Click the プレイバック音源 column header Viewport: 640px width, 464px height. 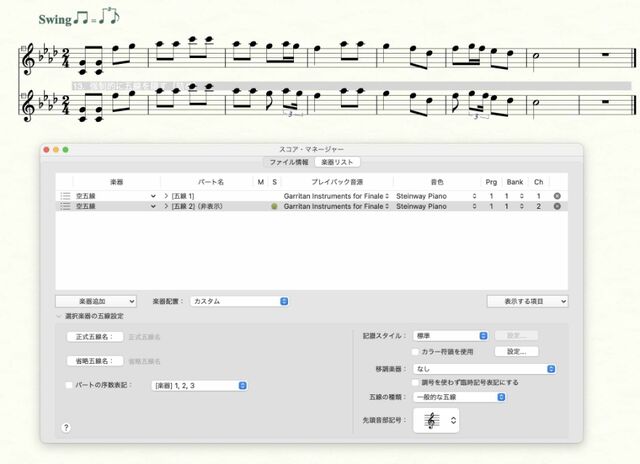click(x=337, y=182)
